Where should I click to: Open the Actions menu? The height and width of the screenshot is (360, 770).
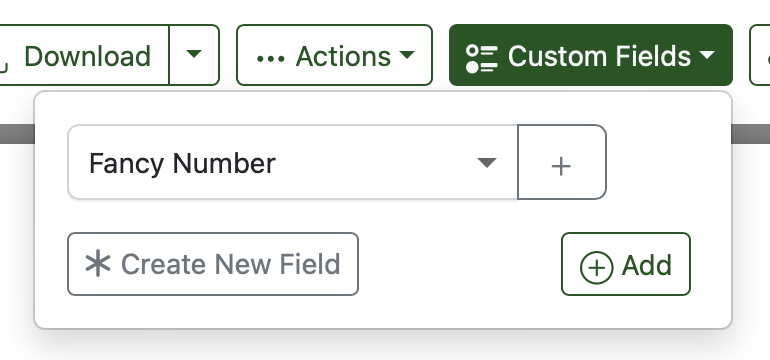(334, 55)
